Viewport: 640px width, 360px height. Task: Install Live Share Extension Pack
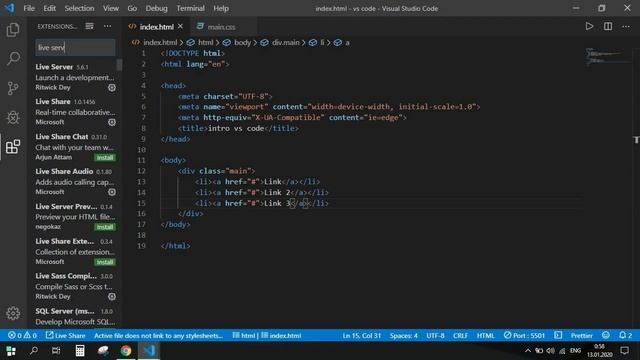105,262
